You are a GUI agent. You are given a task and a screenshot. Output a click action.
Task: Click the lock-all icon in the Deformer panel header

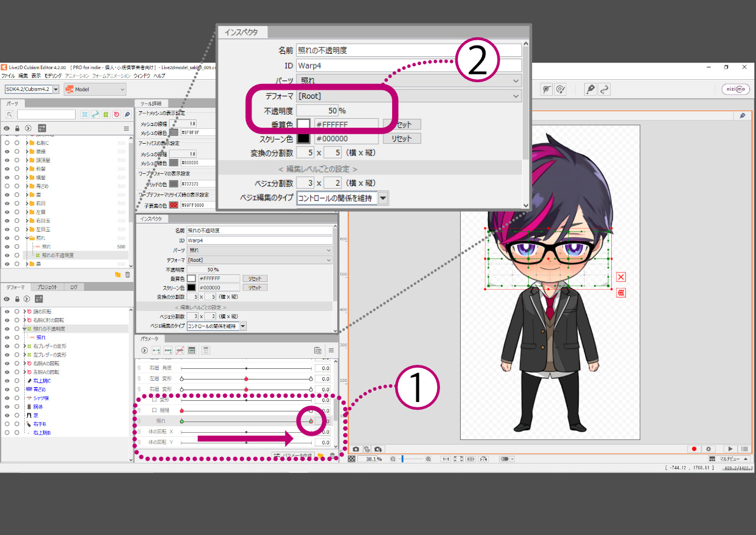click(x=17, y=299)
